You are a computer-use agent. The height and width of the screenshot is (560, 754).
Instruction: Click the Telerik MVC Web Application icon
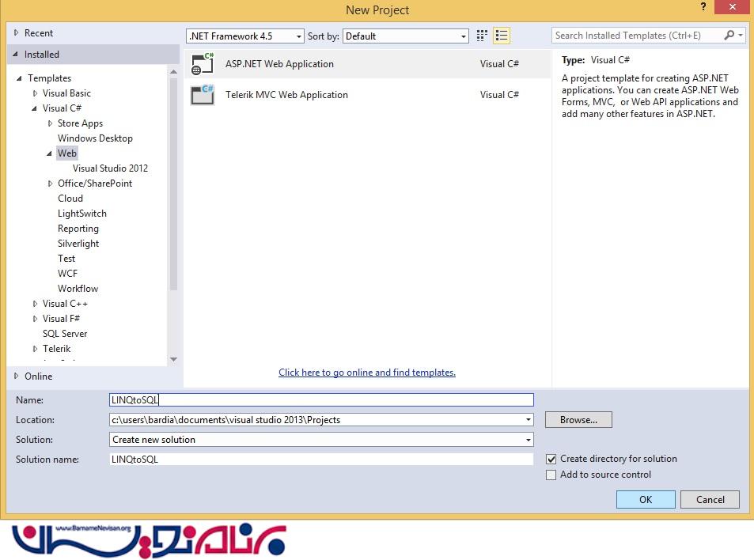(203, 95)
